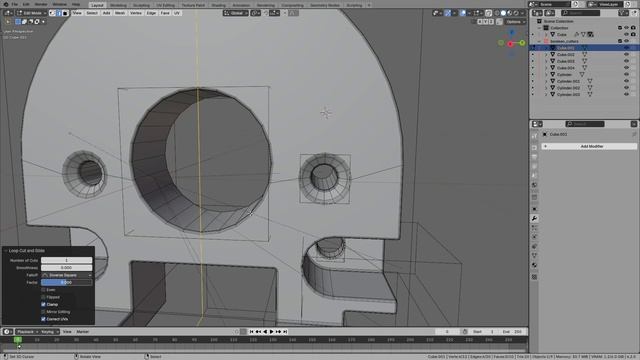Screen dimensions: 640x360
Task: Open the Global transform orientation dropdown
Action: pyautogui.click(x=236, y=13)
